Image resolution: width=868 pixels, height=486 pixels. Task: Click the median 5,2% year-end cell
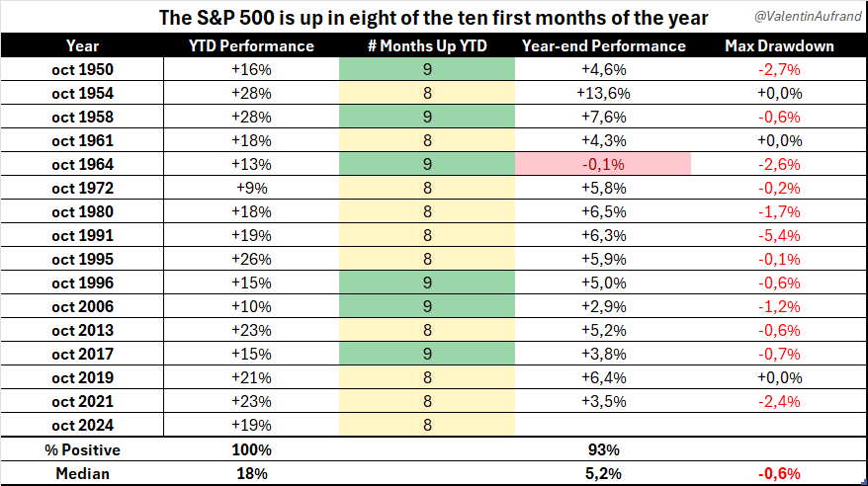point(603,473)
